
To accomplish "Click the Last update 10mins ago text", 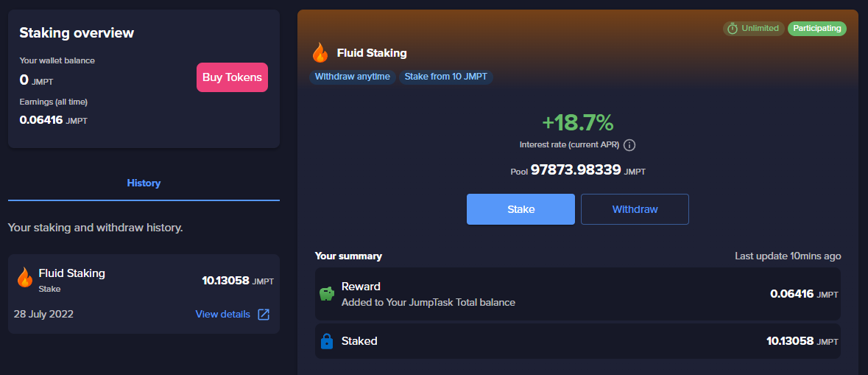I will [788, 256].
